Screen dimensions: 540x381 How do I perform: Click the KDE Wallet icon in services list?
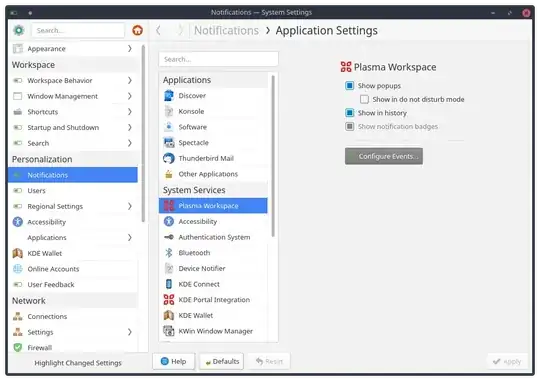pyautogui.click(x=169, y=315)
